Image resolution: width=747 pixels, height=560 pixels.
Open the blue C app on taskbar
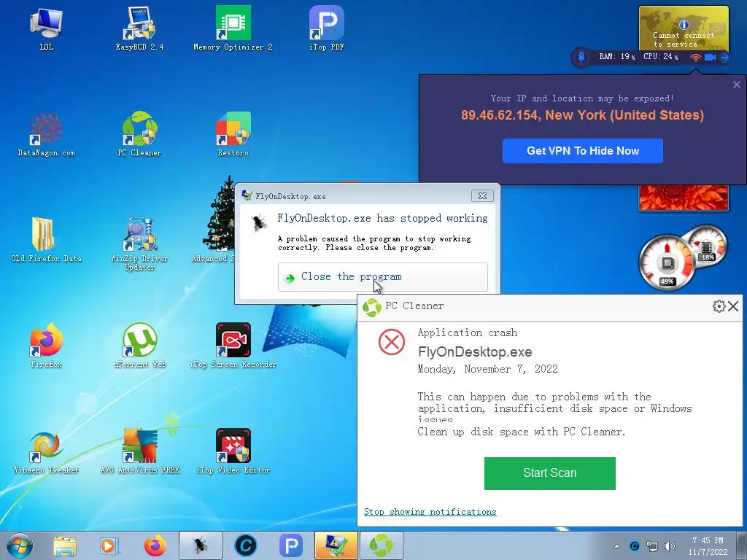pyautogui.click(x=246, y=545)
